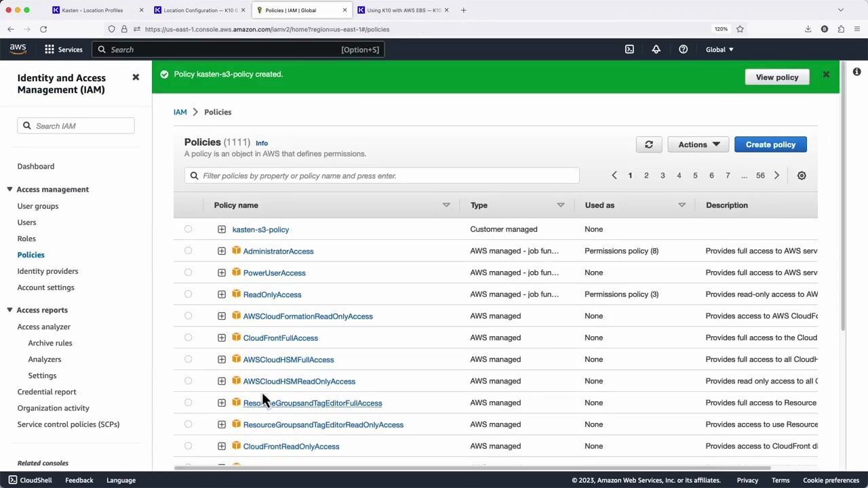The image size is (868, 488).
Task: Click the AdministratorAccess policy cube icon
Action: (x=236, y=250)
